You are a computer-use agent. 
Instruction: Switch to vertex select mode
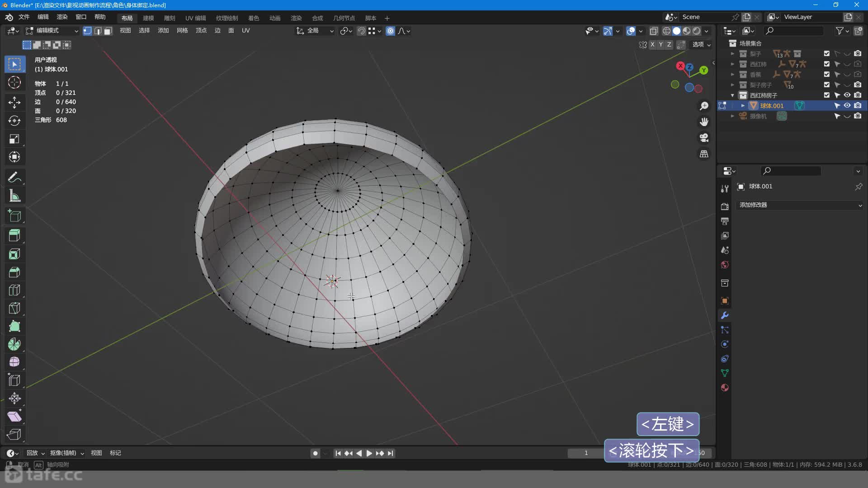pyautogui.click(x=87, y=31)
